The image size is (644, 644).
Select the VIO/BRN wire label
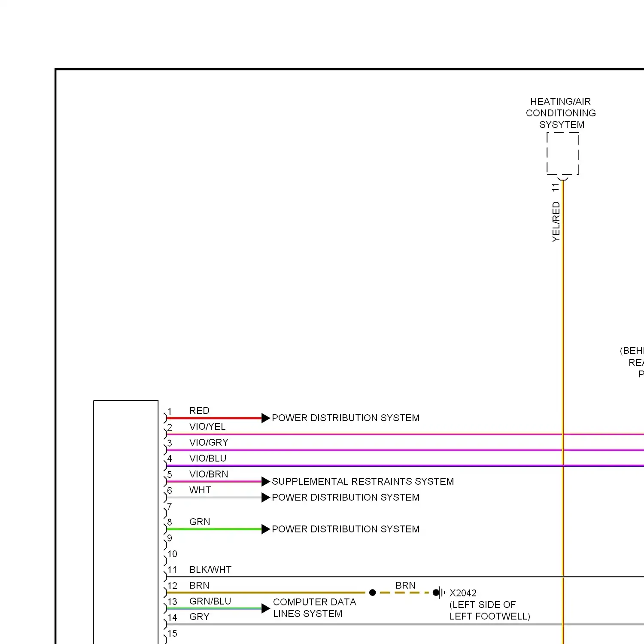(x=209, y=474)
